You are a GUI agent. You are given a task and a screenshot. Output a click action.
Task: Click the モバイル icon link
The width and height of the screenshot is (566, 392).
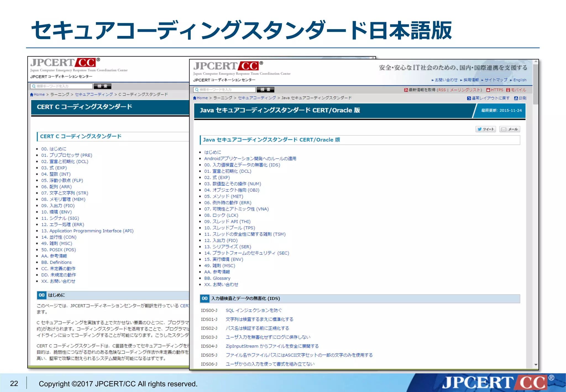508,90
